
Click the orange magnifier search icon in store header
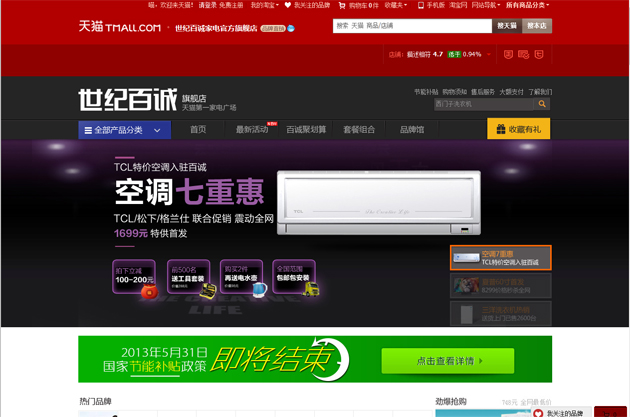(542, 104)
